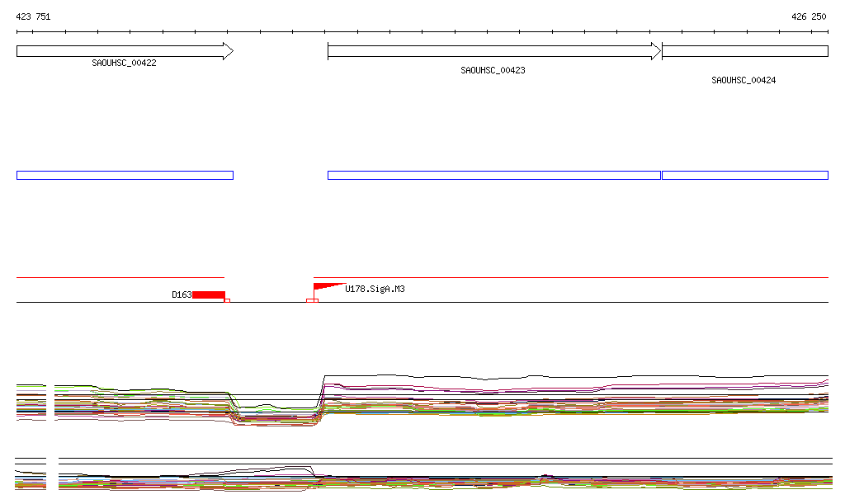Screen dimensions: 845x504
Task: Select the SAOUHSC_00423 gene arrow
Action: click(x=493, y=51)
